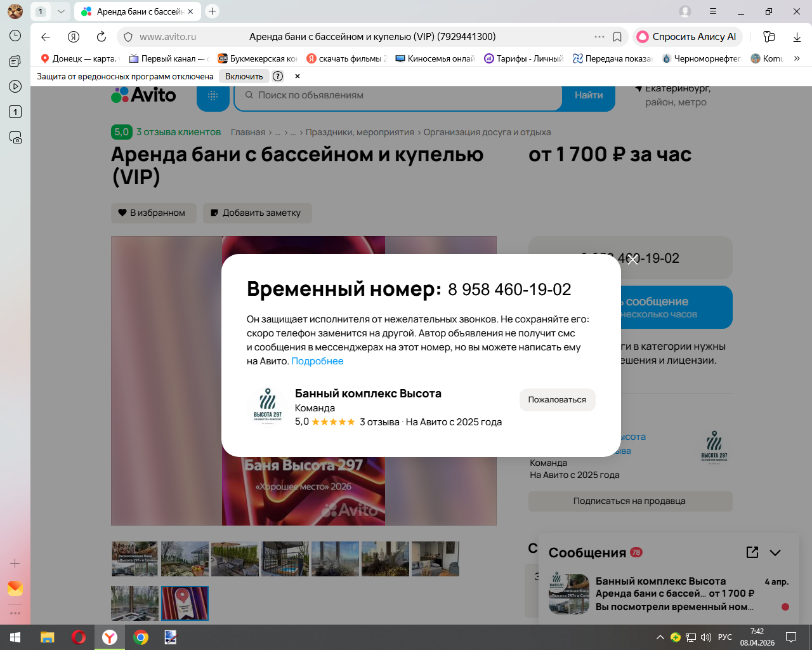
Task: Open Черноморнефтегаз bookmark
Action: (x=702, y=58)
